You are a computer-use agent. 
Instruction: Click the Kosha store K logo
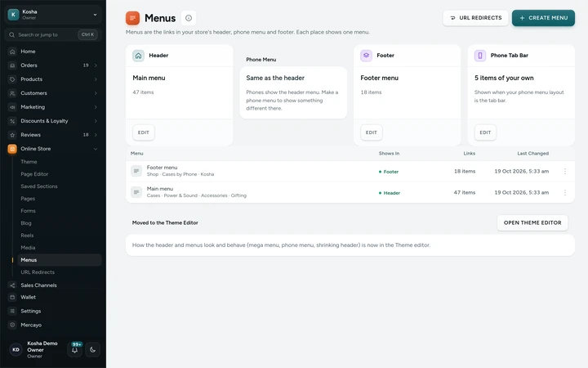(14, 15)
